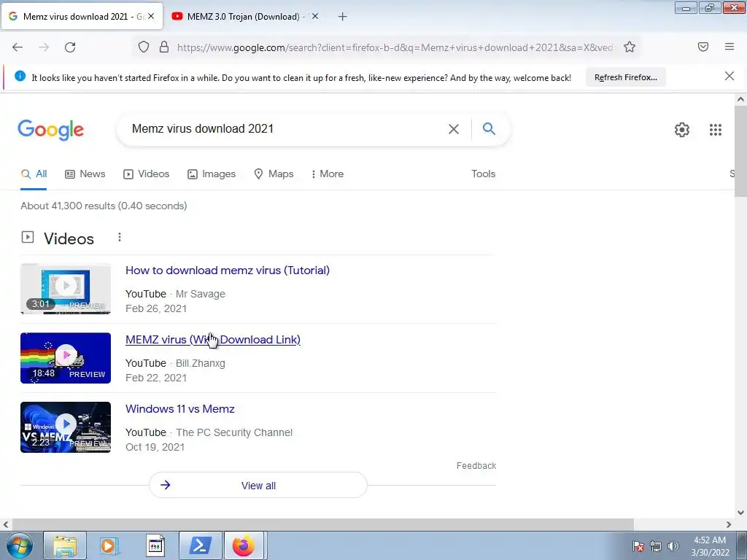
Task: Click View all videos button
Action: click(258, 485)
